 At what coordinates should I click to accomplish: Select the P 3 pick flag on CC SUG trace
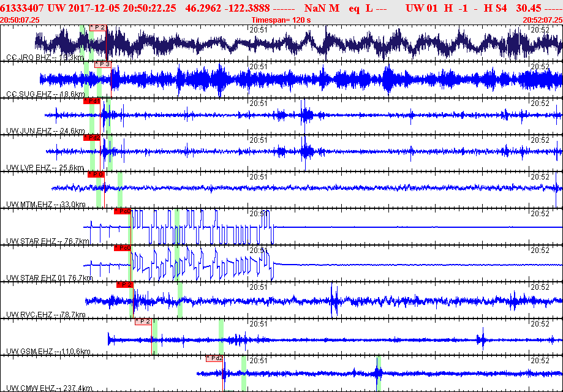(x=103, y=64)
